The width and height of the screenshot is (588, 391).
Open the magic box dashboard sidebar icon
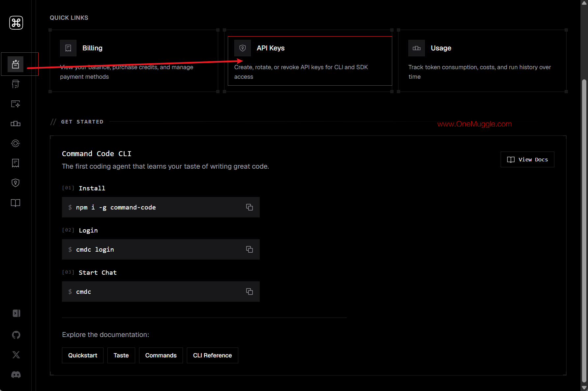[15, 64]
